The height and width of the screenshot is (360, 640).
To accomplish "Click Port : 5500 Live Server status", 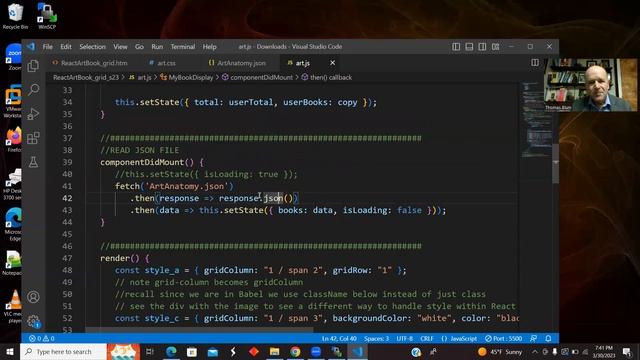I will pos(503,338).
